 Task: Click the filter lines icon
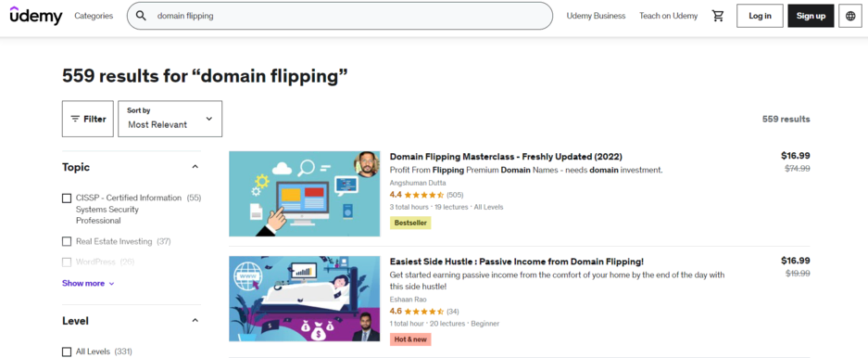75,119
